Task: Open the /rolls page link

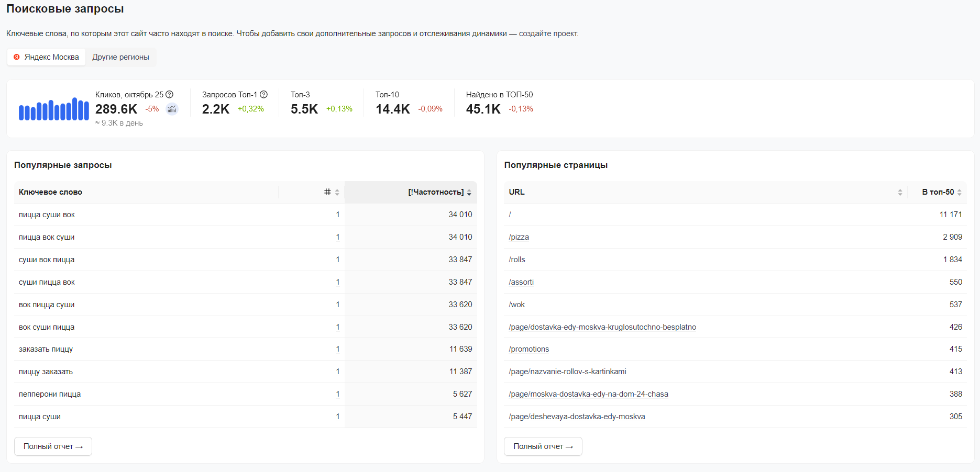Action: click(x=516, y=259)
